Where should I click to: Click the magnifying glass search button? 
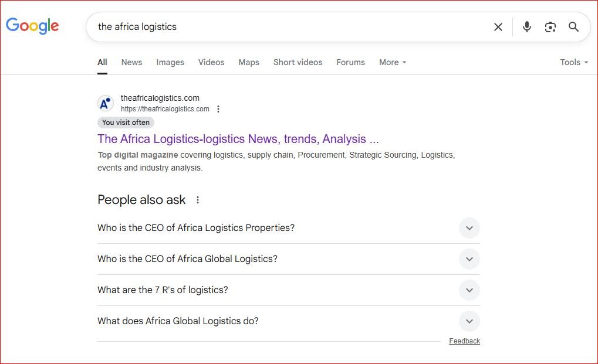573,27
